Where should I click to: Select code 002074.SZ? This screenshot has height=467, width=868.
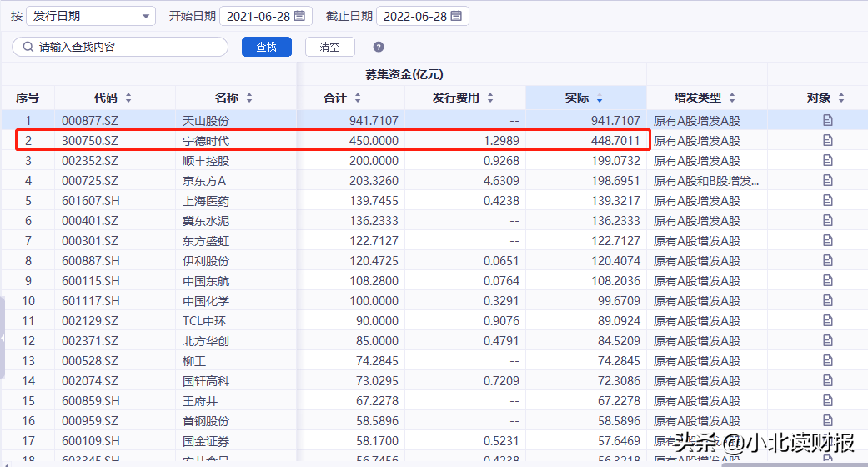tap(90, 381)
